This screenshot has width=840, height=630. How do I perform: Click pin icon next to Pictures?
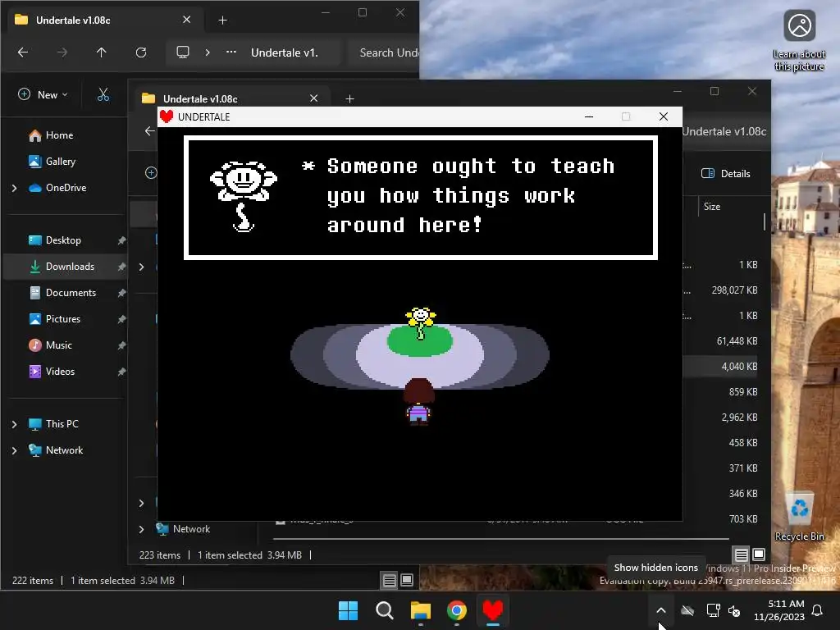(x=121, y=319)
